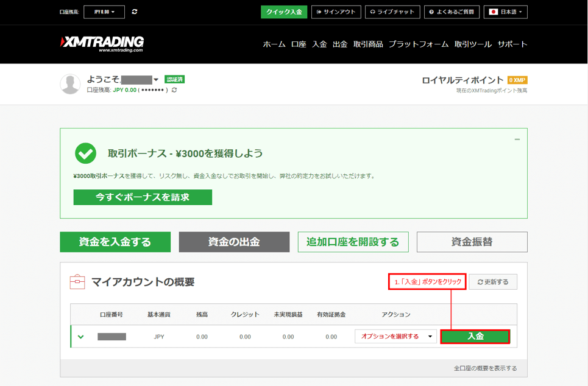Open the 日本語 language selector
588x386 pixels.
[505, 12]
